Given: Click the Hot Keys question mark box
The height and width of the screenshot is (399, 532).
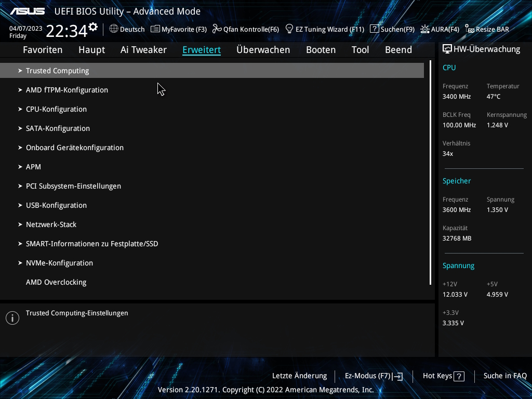Looking at the screenshot, I should coord(459,376).
